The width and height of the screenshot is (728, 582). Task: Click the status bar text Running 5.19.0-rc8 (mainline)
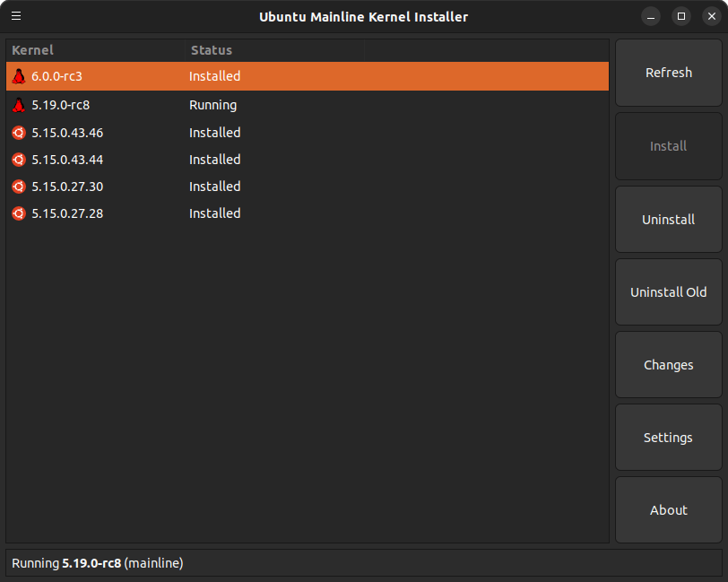tap(98, 563)
